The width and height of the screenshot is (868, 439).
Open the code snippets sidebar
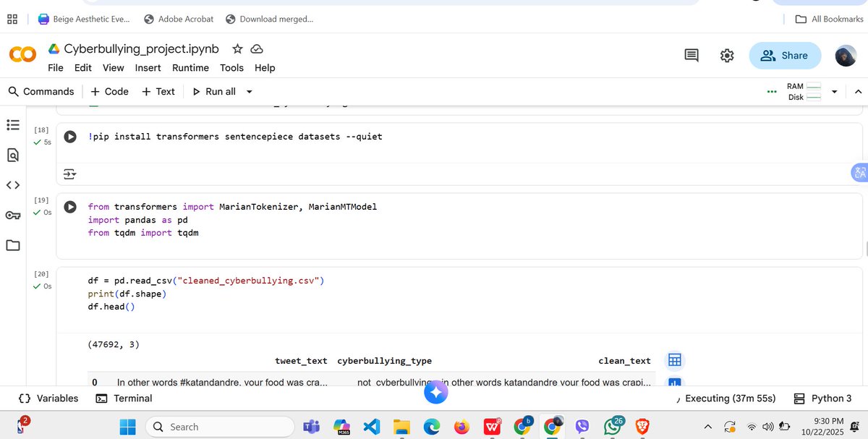(x=13, y=185)
